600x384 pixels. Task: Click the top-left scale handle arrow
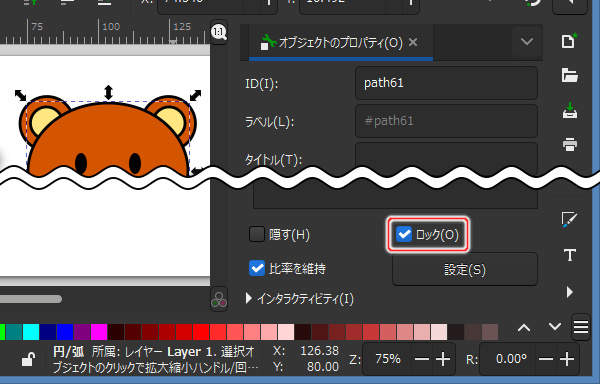pos(20,95)
